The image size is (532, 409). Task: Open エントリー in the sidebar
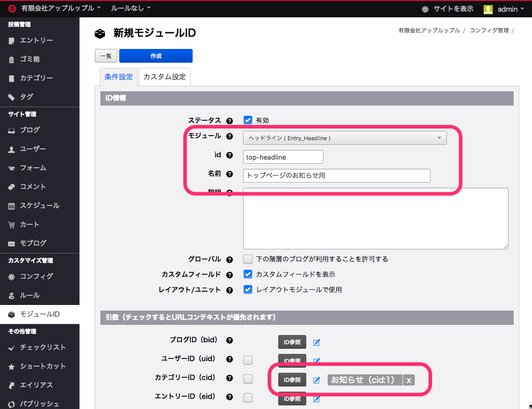[36, 40]
